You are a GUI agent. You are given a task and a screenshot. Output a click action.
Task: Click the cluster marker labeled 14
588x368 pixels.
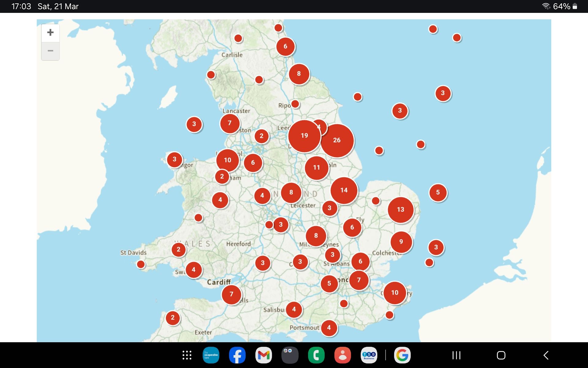pyautogui.click(x=344, y=190)
